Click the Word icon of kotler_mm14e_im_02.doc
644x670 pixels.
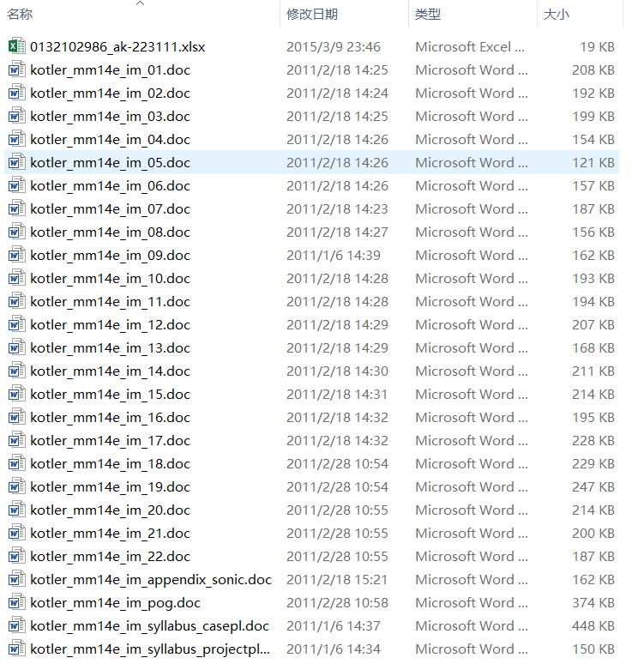[x=16, y=93]
